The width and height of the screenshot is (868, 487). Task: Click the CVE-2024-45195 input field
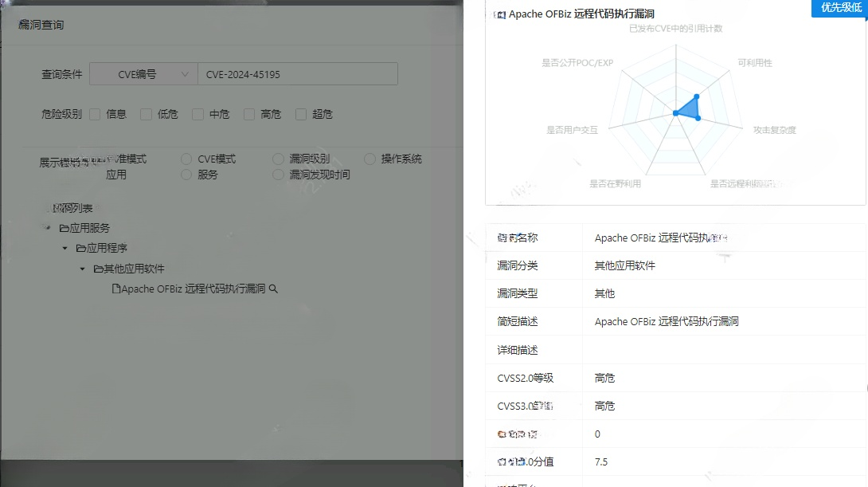(x=297, y=73)
